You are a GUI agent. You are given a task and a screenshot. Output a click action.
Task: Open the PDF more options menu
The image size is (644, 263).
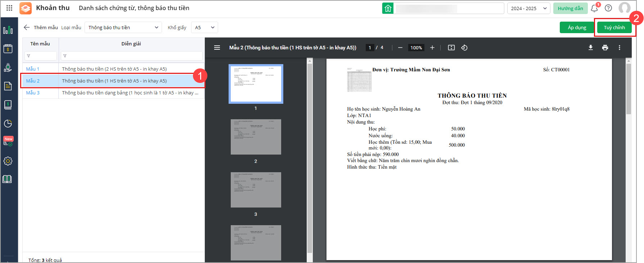click(620, 48)
